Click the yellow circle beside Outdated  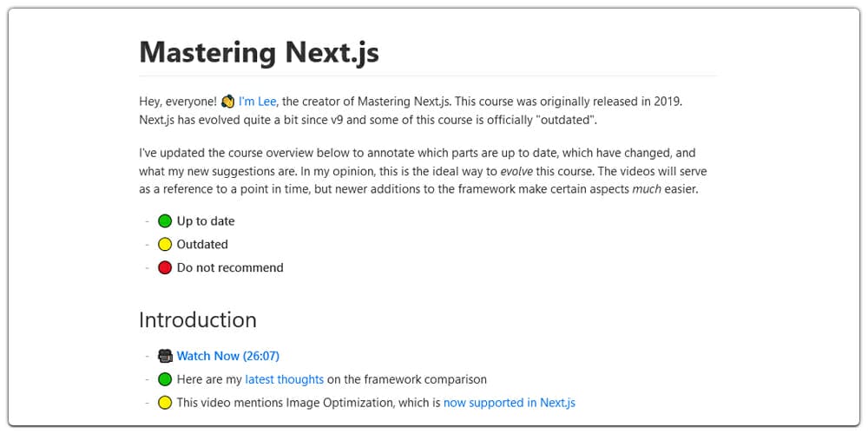point(165,244)
